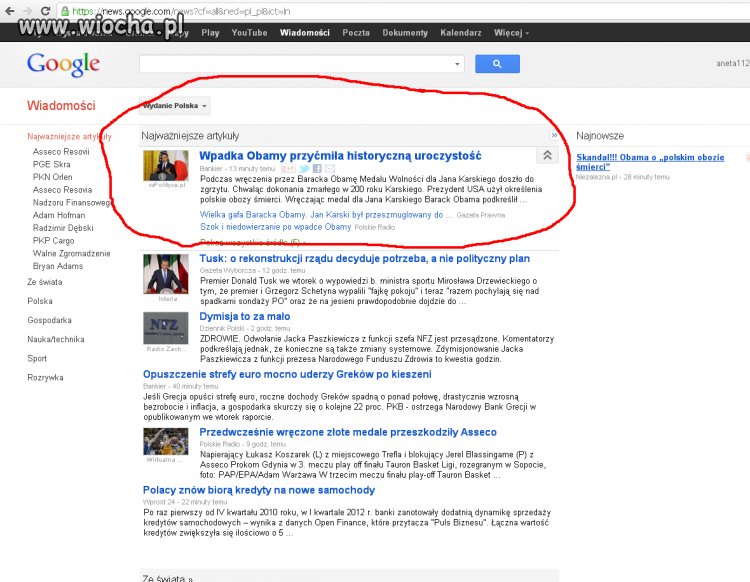Open Ze świata » section header at bottom

[167, 578]
